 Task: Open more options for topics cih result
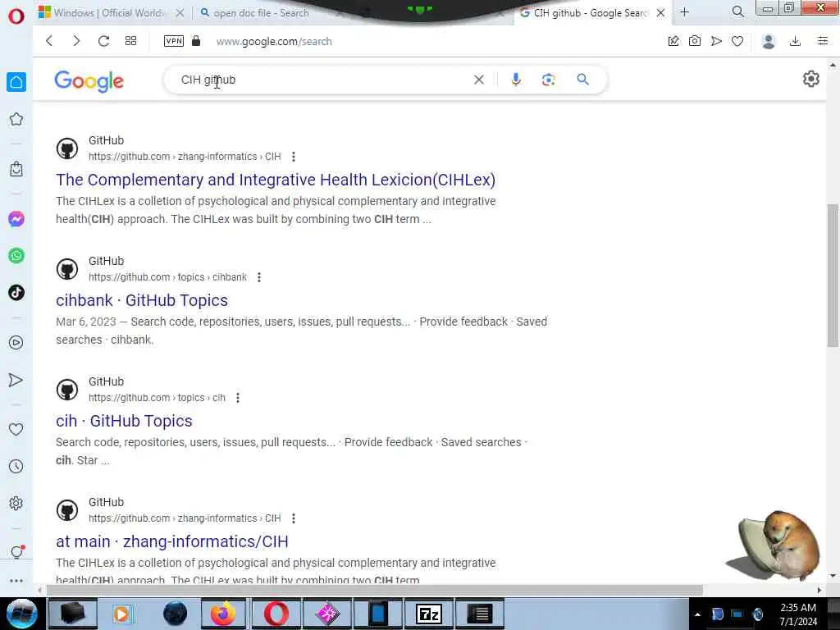pos(238,398)
